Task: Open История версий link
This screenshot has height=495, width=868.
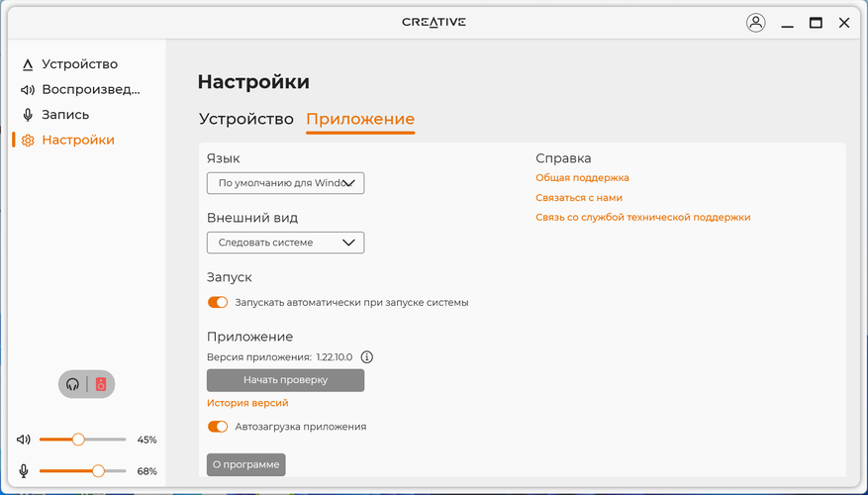Action: click(x=247, y=403)
